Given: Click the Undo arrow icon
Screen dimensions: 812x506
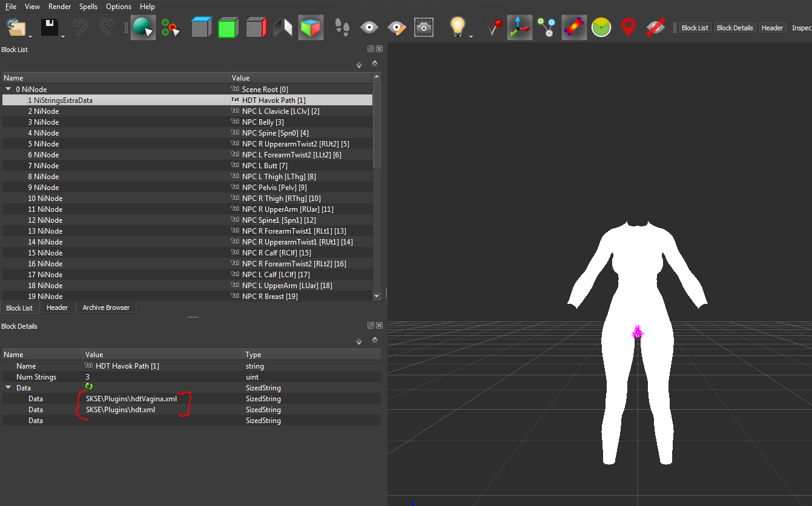Looking at the screenshot, I should 81,28.
